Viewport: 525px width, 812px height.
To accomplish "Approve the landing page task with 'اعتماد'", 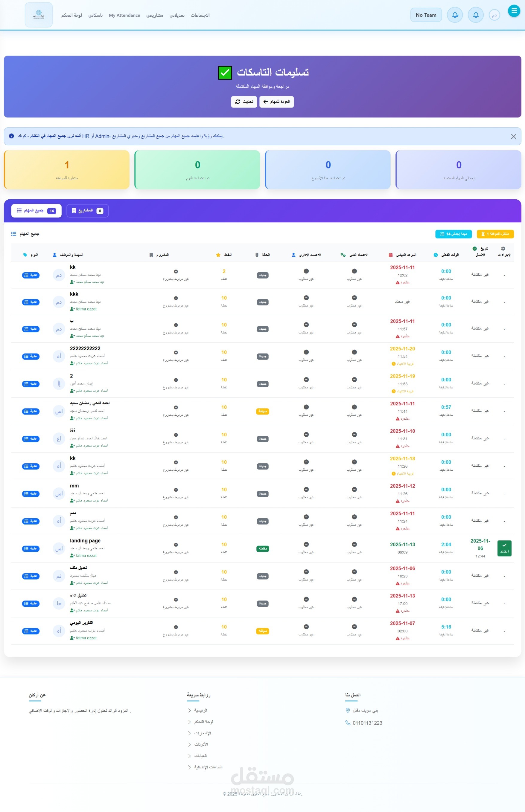I will 504,548.
